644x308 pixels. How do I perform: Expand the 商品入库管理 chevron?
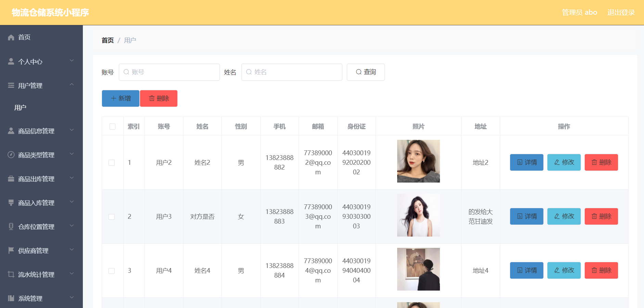coord(72,202)
